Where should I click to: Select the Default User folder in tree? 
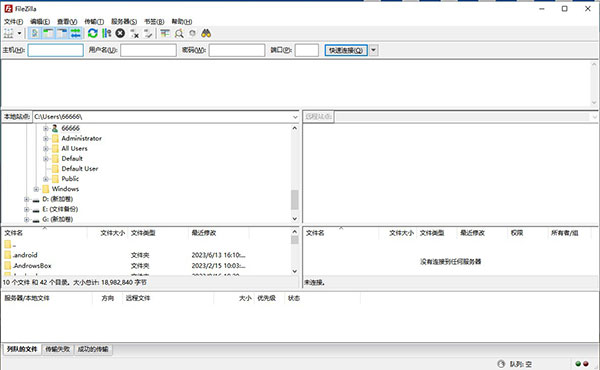80,169
